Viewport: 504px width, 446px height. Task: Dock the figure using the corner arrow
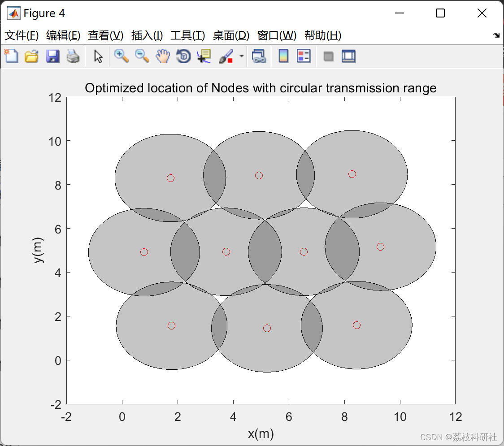pyautogui.click(x=497, y=35)
